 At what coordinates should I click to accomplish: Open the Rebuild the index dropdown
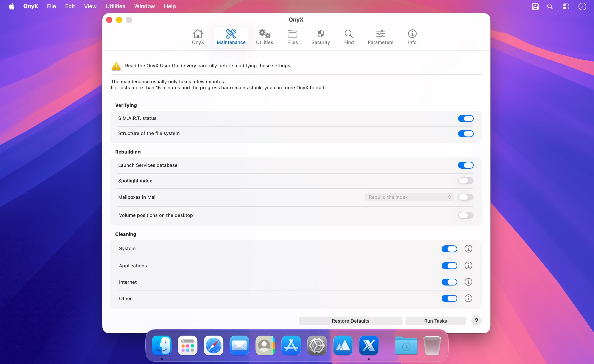(x=409, y=197)
